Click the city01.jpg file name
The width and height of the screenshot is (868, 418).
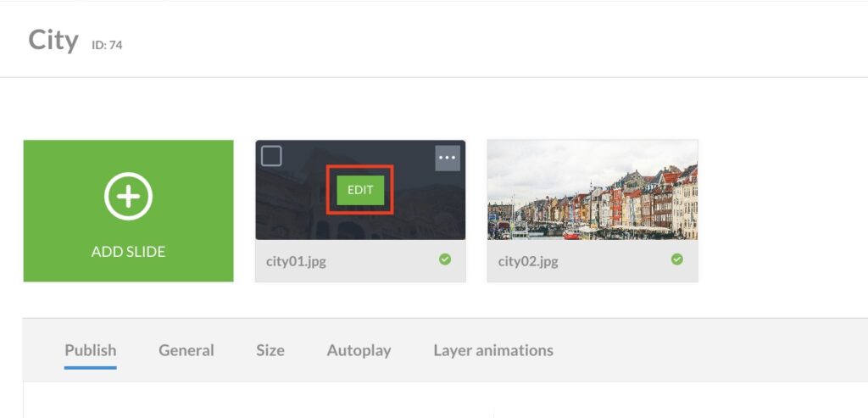pos(296,261)
